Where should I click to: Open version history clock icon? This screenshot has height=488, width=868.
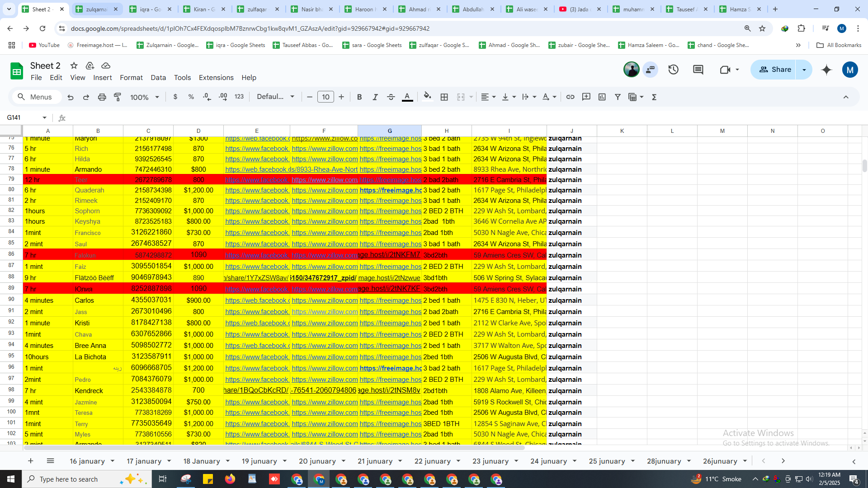pos(674,70)
